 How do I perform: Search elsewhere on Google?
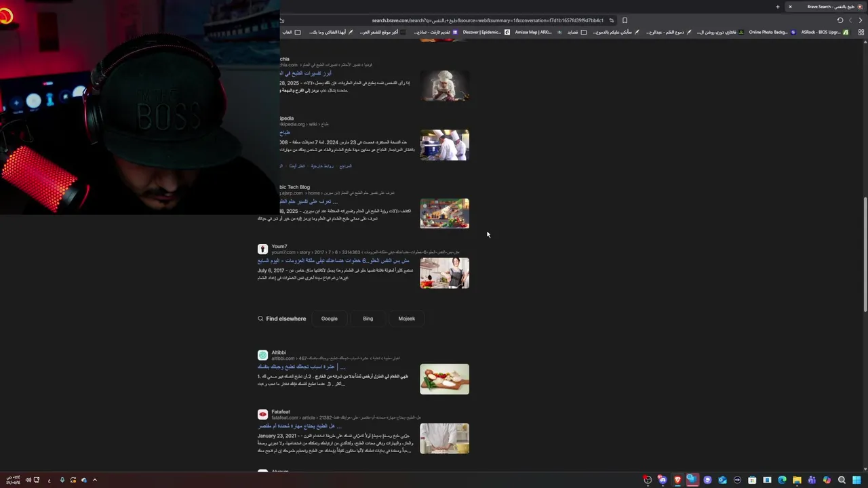(329, 319)
